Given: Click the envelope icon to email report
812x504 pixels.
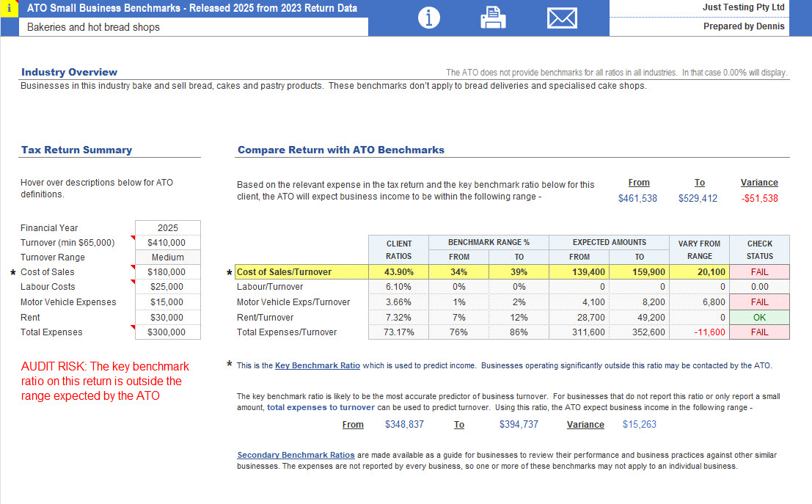Looking at the screenshot, I should pos(562,18).
